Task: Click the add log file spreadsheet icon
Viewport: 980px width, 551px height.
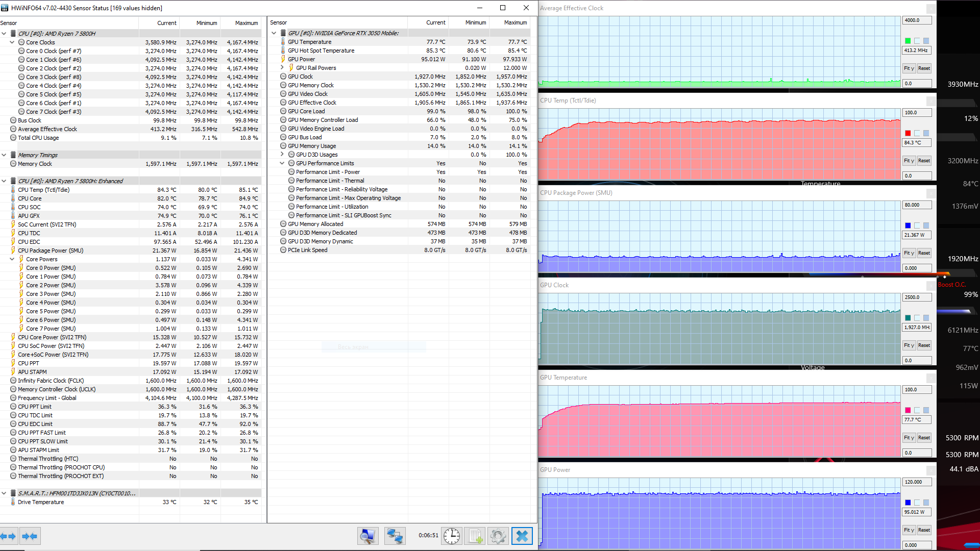Action: [x=475, y=536]
